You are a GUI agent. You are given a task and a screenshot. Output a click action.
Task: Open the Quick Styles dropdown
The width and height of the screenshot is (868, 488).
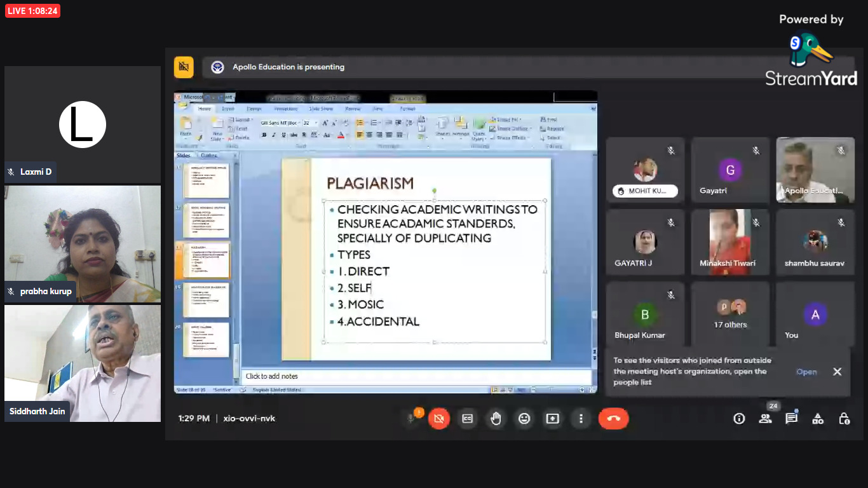pyautogui.click(x=479, y=129)
